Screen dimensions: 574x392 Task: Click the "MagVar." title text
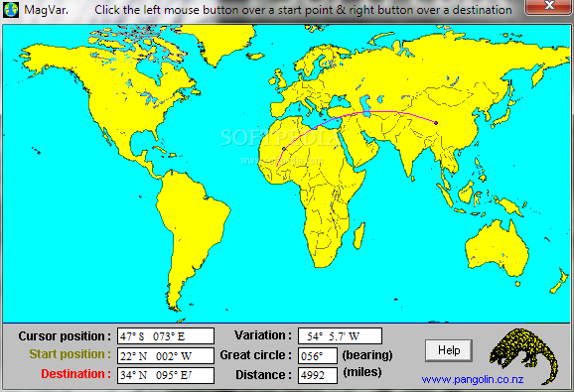pos(46,10)
